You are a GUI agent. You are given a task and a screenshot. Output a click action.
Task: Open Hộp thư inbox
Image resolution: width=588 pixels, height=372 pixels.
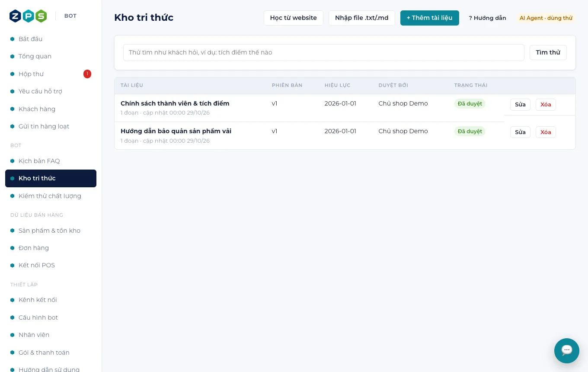pyautogui.click(x=51, y=74)
